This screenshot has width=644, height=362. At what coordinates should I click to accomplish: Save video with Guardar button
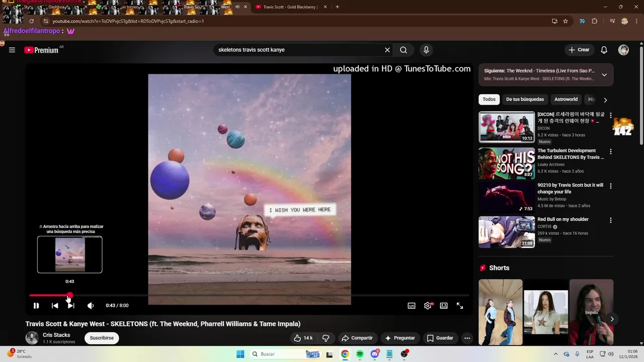[440, 338]
